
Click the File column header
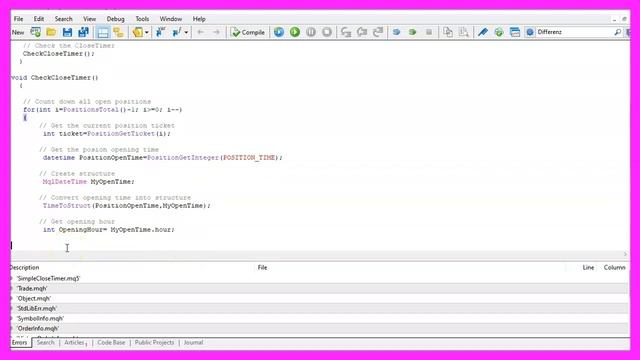pyautogui.click(x=262, y=267)
